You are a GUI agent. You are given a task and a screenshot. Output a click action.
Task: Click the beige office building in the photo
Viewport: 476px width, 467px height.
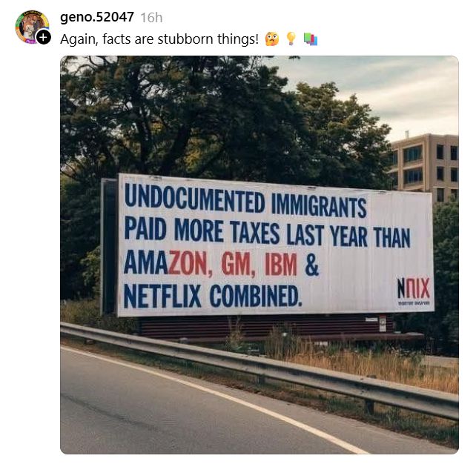[424, 166]
